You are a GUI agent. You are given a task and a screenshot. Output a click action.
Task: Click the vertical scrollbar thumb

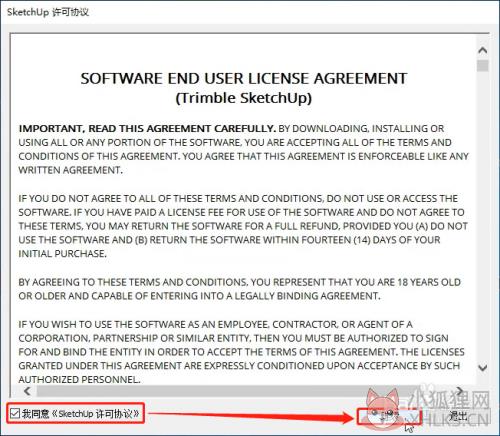(x=482, y=65)
